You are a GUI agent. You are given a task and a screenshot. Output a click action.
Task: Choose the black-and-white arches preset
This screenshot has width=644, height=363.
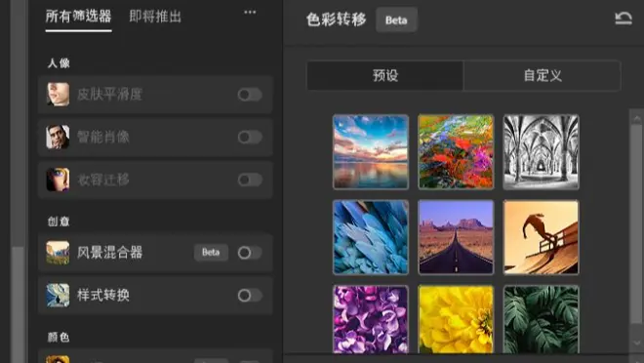pyautogui.click(x=541, y=152)
